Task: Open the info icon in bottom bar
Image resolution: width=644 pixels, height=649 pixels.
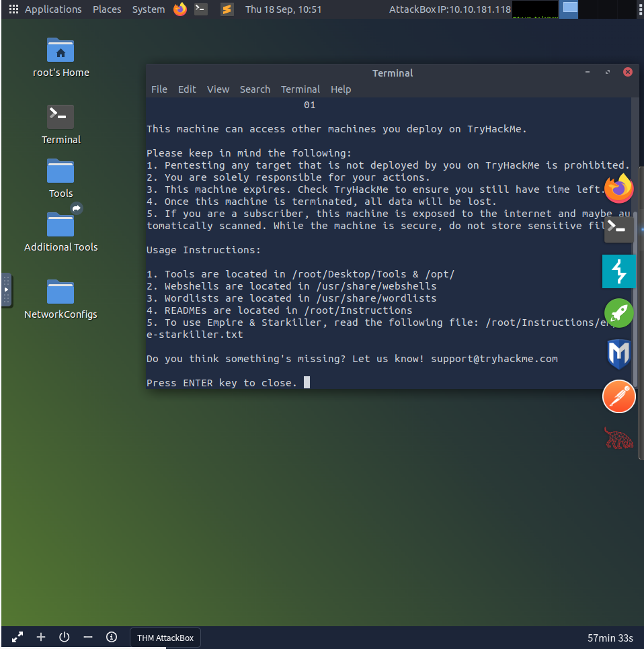Action: (112, 637)
